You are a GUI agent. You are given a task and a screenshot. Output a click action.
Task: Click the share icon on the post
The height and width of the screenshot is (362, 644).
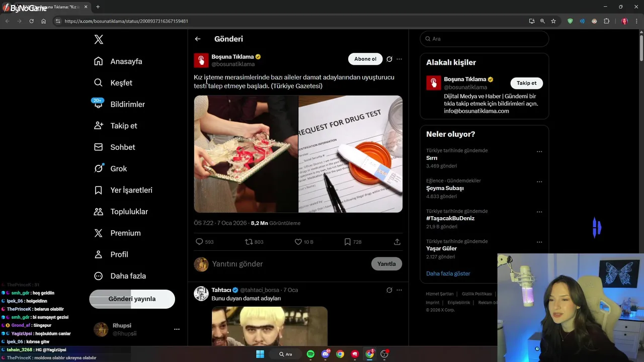tap(397, 242)
